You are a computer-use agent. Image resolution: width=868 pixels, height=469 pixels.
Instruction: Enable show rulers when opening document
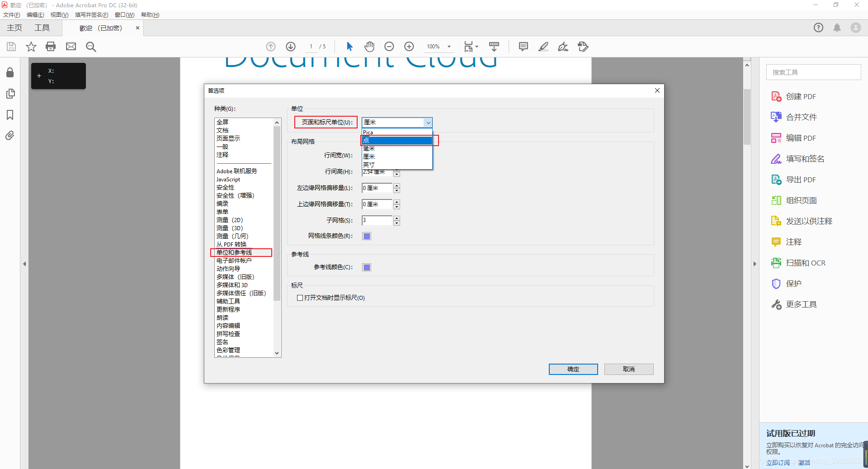click(x=300, y=298)
